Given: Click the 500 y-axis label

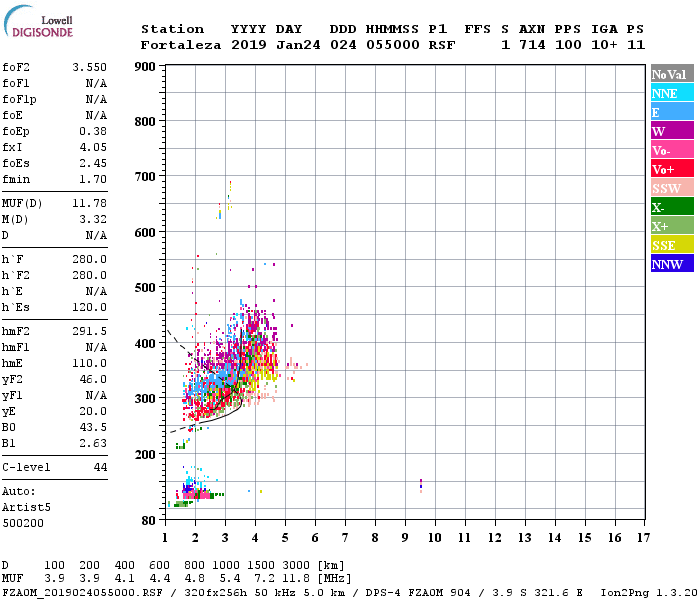Looking at the screenshot, I should pos(145,288).
